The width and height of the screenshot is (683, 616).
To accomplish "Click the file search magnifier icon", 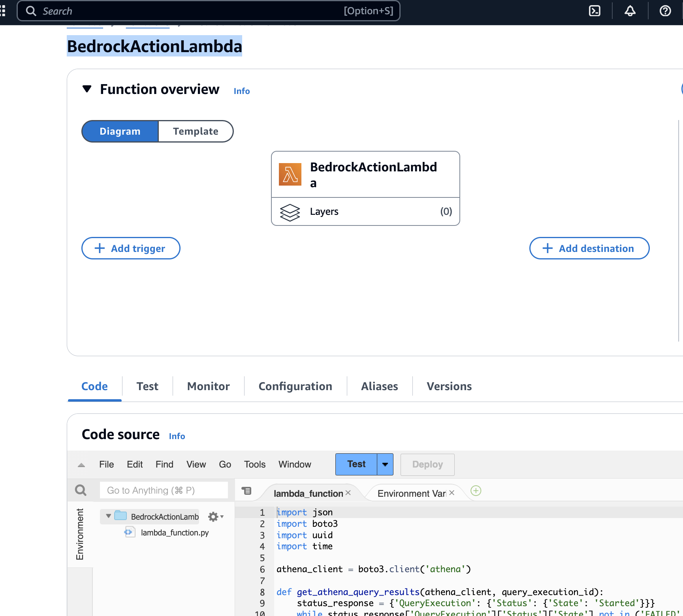I will 81,490.
